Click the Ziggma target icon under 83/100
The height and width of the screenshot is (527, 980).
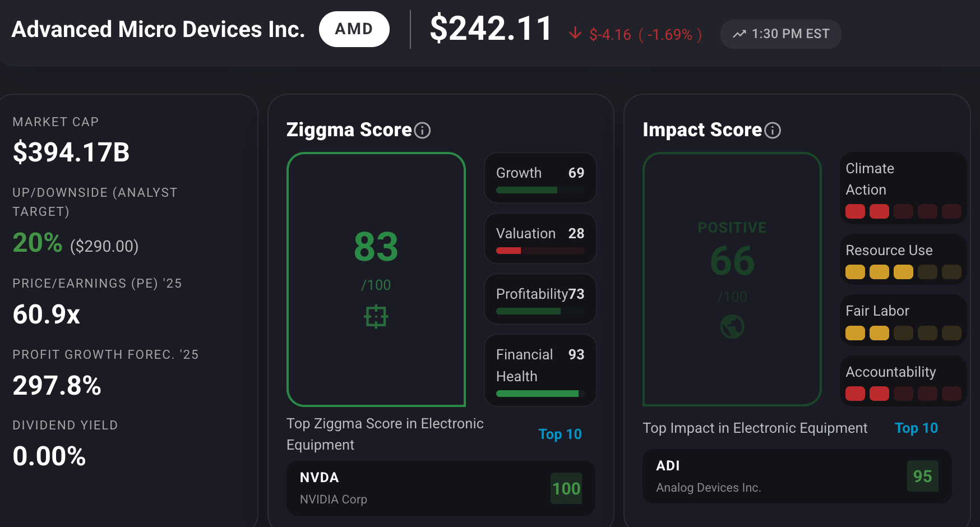[376, 316]
